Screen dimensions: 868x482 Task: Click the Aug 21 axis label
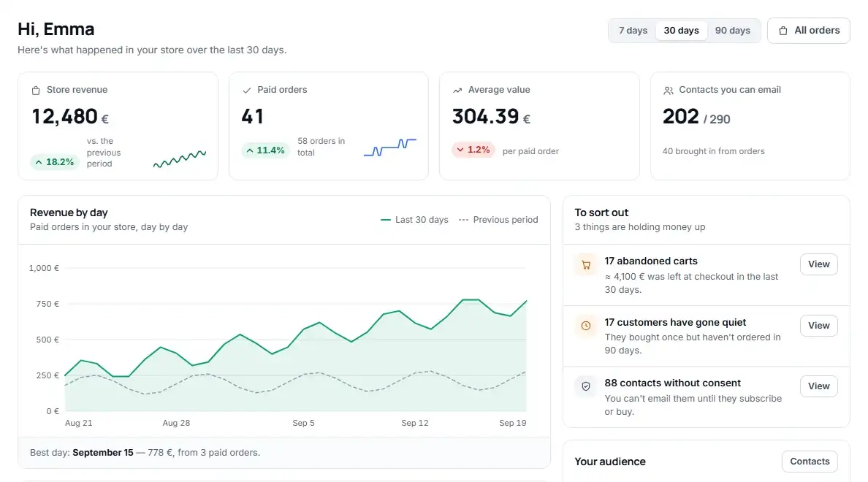coord(79,423)
